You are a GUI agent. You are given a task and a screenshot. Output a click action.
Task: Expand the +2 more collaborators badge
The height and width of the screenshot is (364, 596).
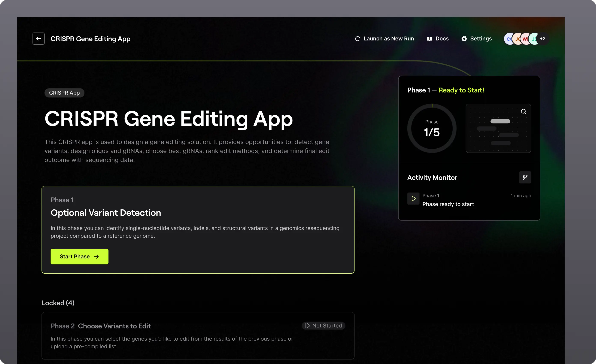(542, 39)
